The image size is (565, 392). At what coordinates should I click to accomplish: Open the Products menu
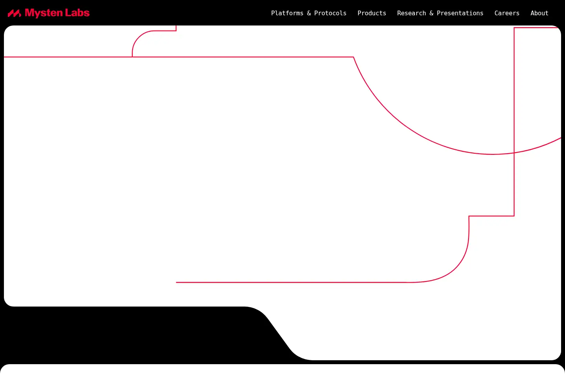[372, 13]
